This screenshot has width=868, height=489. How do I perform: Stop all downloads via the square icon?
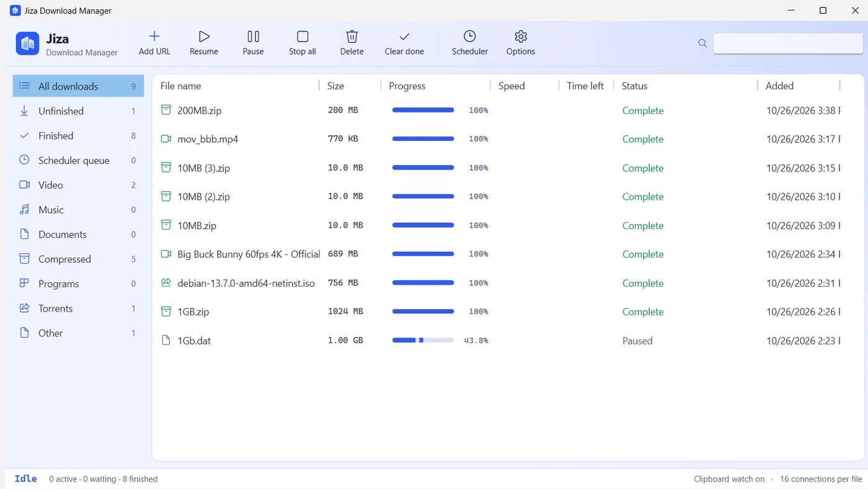(x=303, y=37)
